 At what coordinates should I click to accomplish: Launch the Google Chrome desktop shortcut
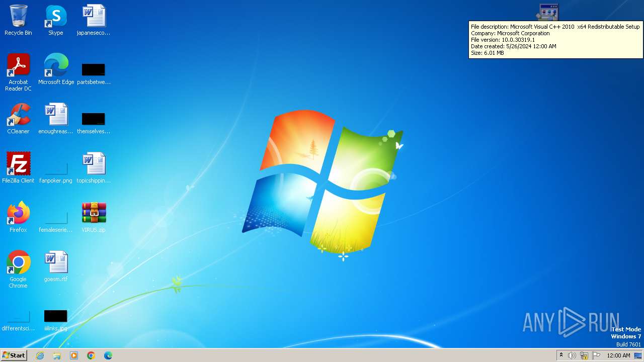tap(18, 269)
